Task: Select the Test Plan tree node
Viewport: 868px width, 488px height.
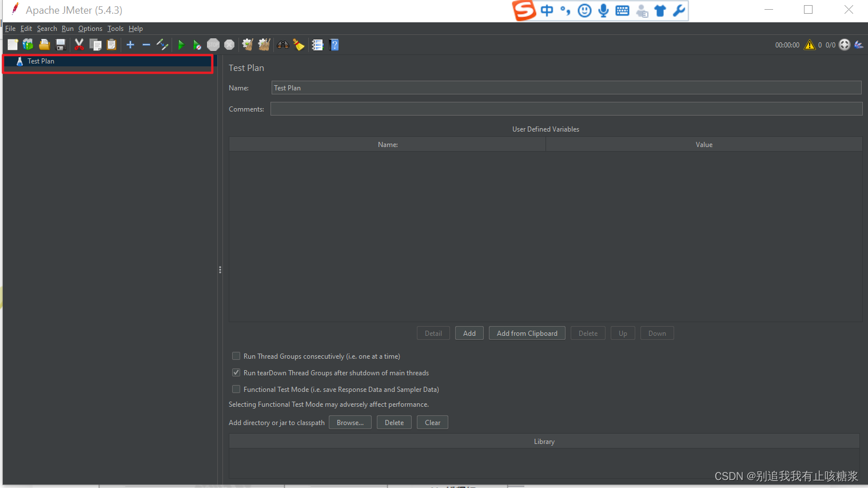Action: (x=41, y=61)
